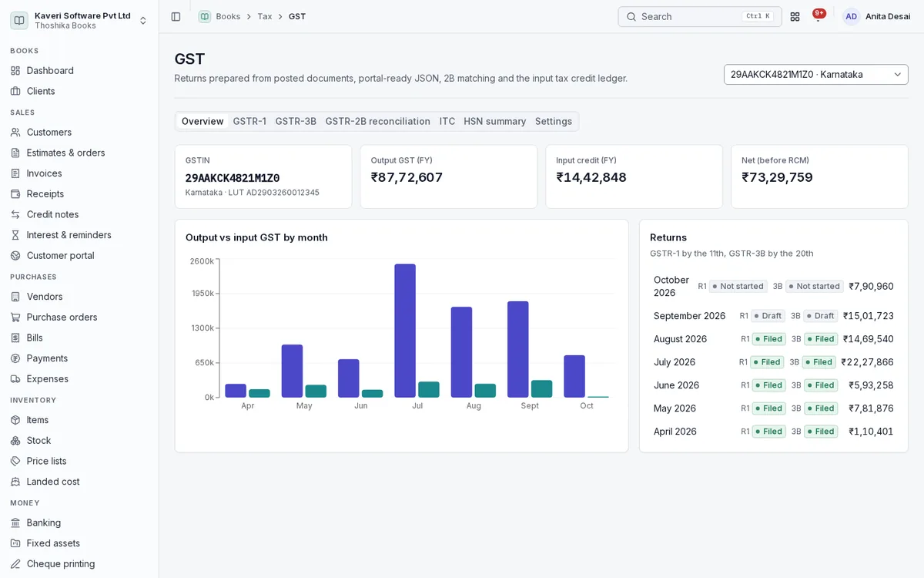The image size is (924, 578).
Task: Click Output GST value ₹87,72,607
Action: (407, 177)
